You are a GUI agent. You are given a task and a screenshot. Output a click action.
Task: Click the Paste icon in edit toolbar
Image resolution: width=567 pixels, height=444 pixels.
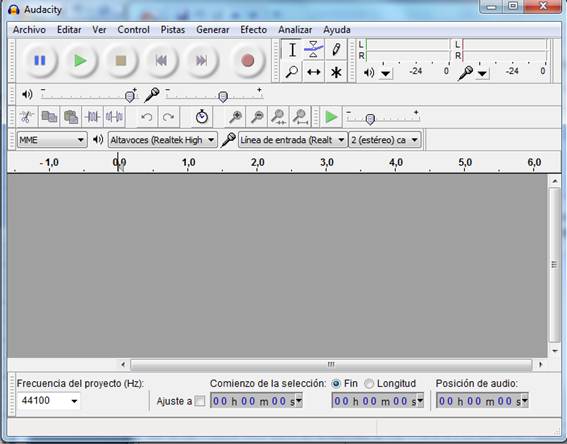coord(71,117)
